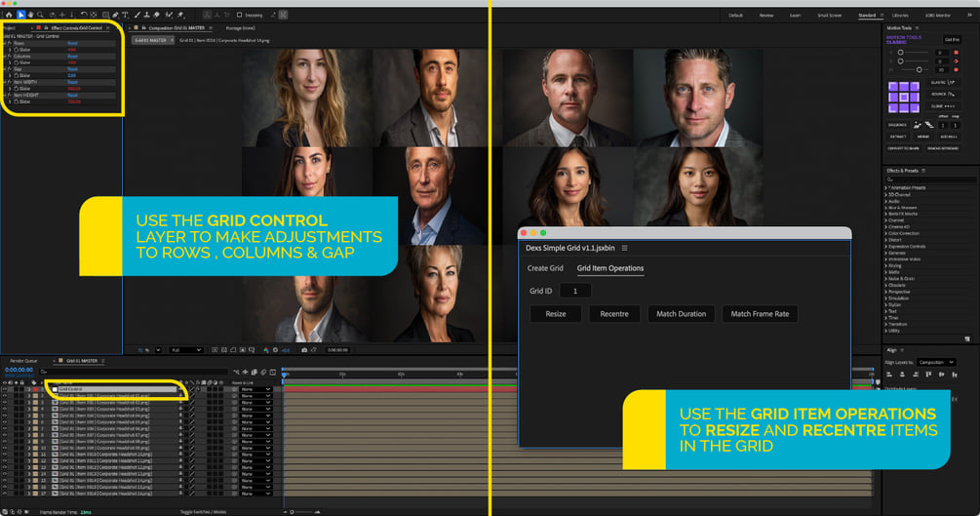
Task: Select the Selection arrow tool
Action: [x=20, y=15]
